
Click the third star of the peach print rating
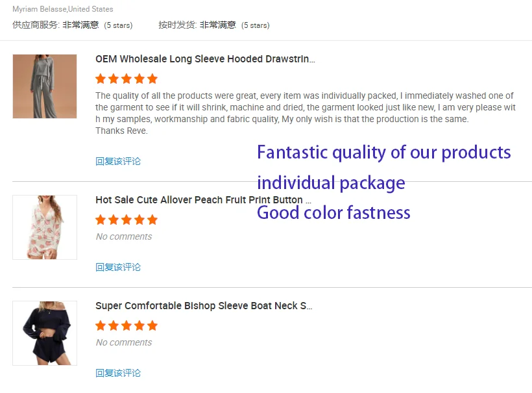coord(127,220)
